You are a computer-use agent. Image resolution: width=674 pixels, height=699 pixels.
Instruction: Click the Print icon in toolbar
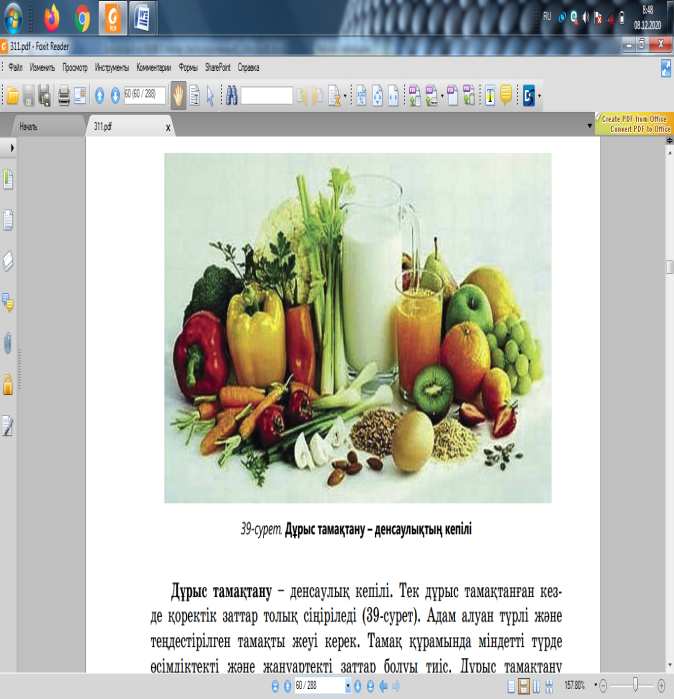[64, 95]
